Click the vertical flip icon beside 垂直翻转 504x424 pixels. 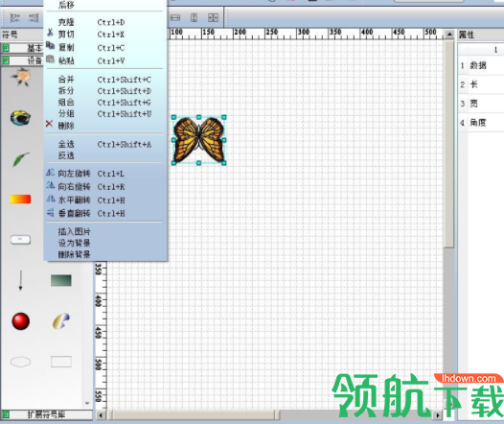[x=50, y=212]
